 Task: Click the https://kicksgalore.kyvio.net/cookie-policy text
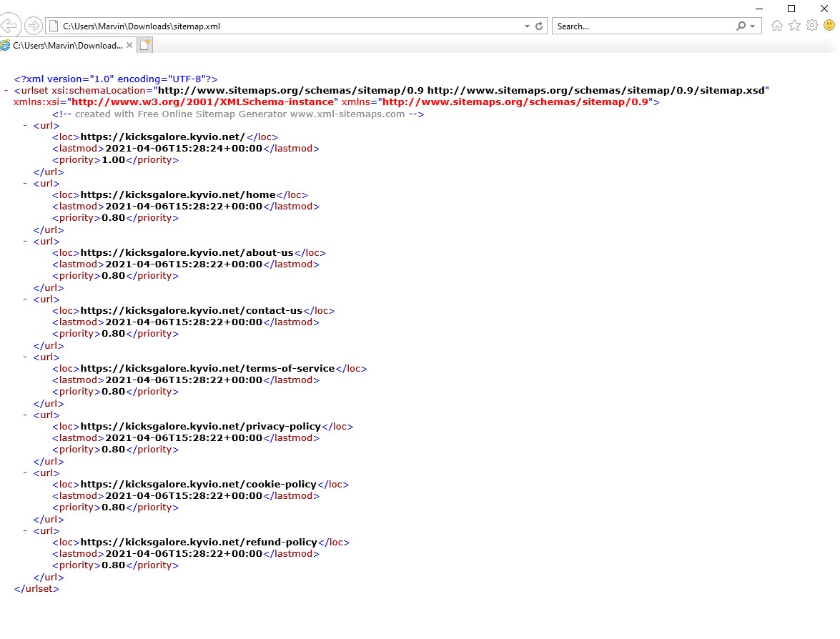tap(198, 484)
